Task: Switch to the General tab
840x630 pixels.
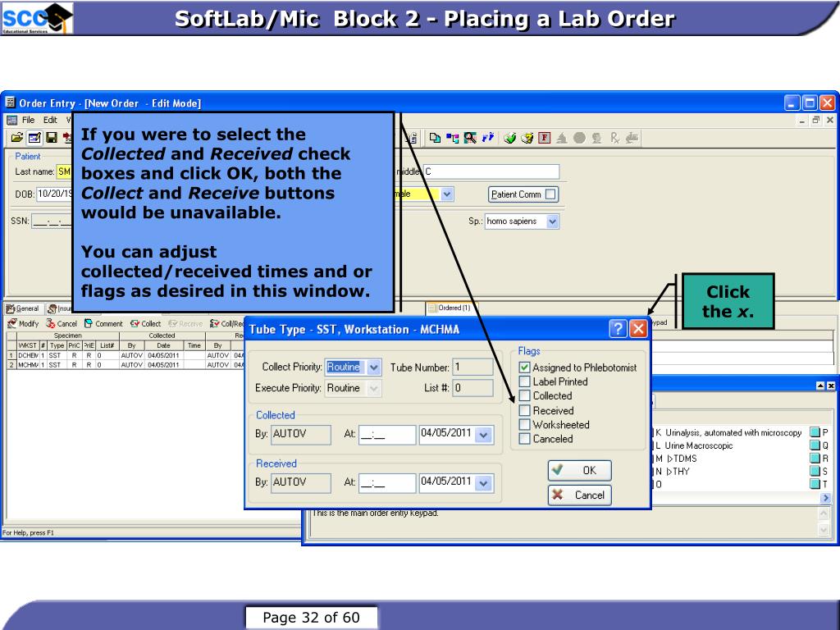Action: tap(23, 308)
